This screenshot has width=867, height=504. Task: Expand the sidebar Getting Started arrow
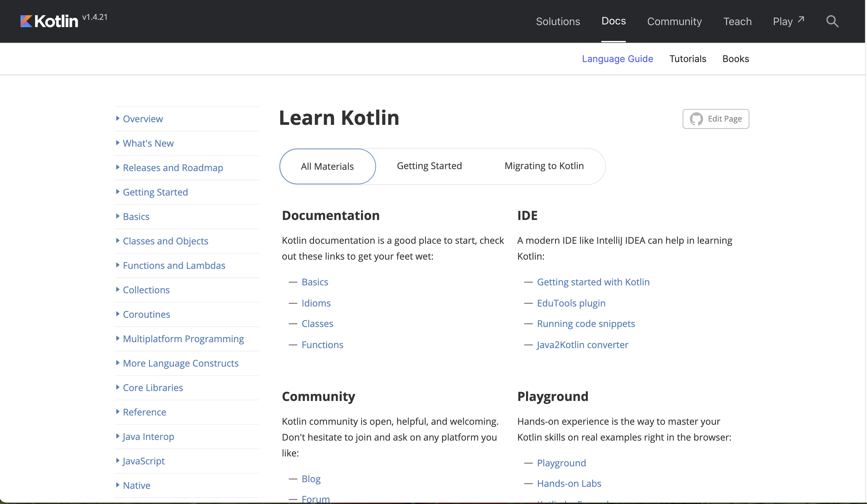pos(118,192)
